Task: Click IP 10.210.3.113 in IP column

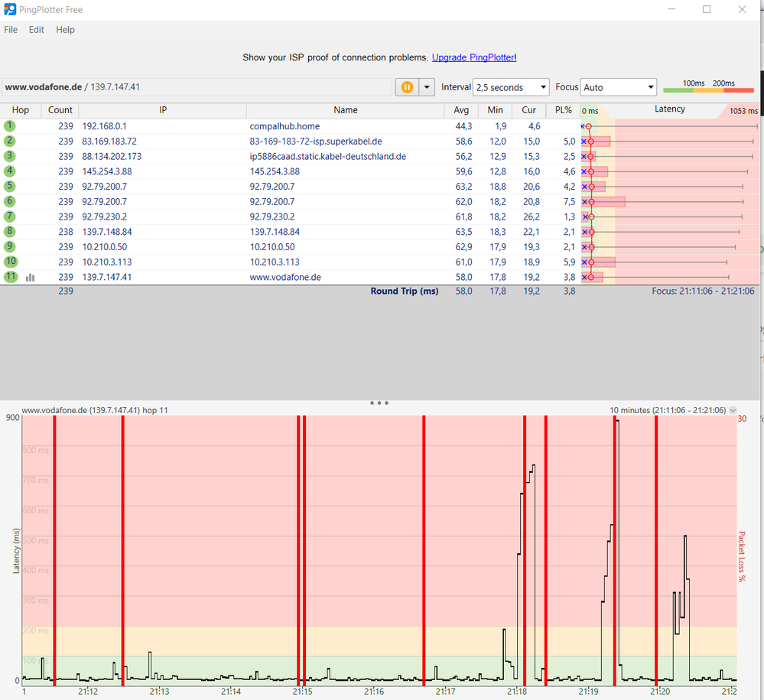Action: tap(107, 262)
